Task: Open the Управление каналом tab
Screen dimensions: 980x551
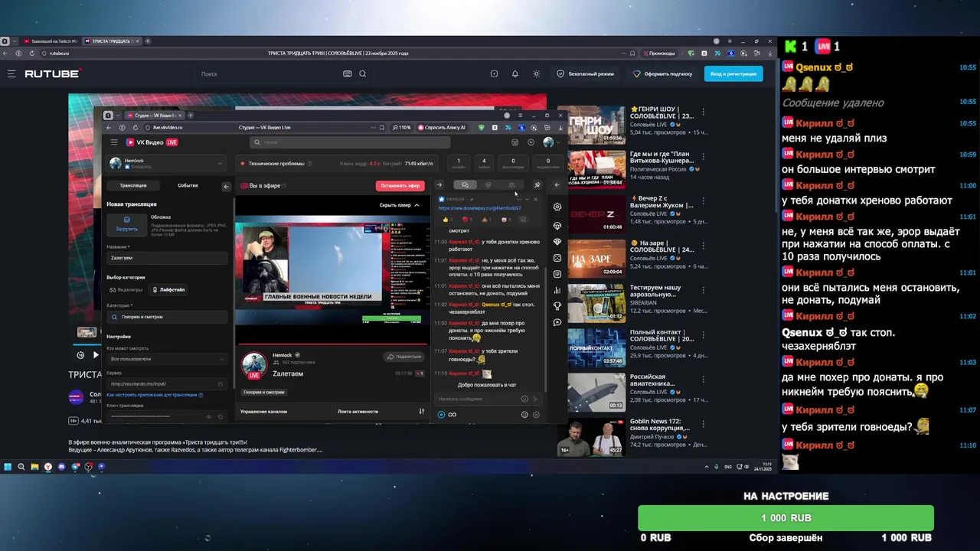Action: pos(263,412)
